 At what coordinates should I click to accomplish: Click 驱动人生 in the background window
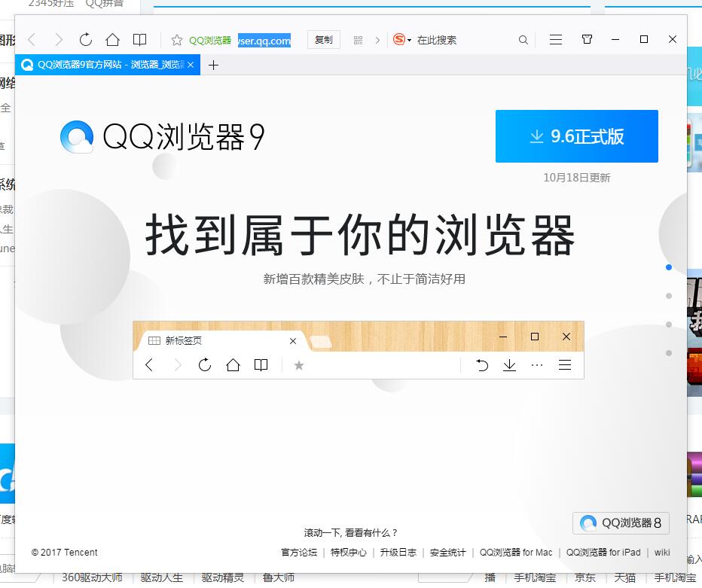click(162, 578)
